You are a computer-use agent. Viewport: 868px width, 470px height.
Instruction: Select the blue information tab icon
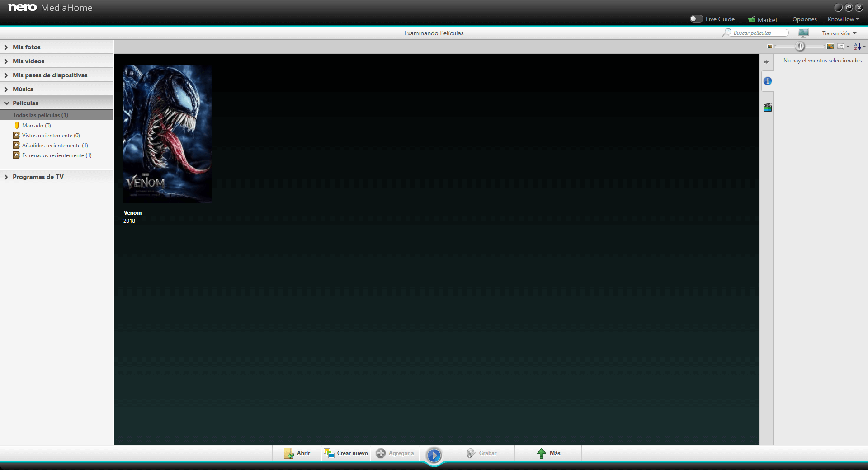[x=768, y=81]
